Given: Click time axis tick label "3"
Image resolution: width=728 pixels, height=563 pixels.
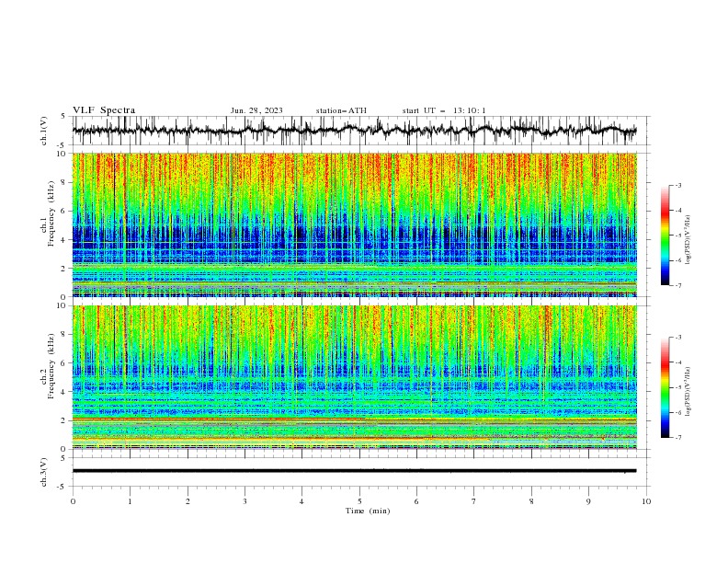Looking at the screenshot, I should click(245, 501).
